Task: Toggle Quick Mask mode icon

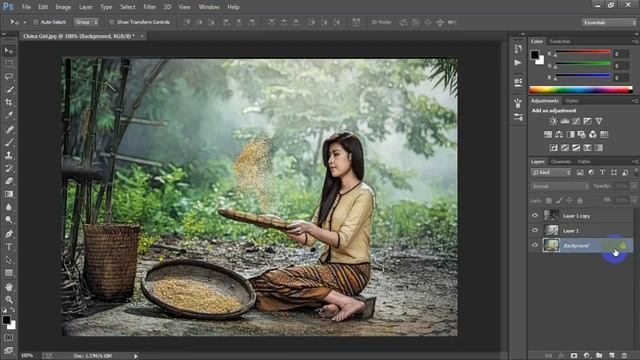Action: click(x=9, y=338)
